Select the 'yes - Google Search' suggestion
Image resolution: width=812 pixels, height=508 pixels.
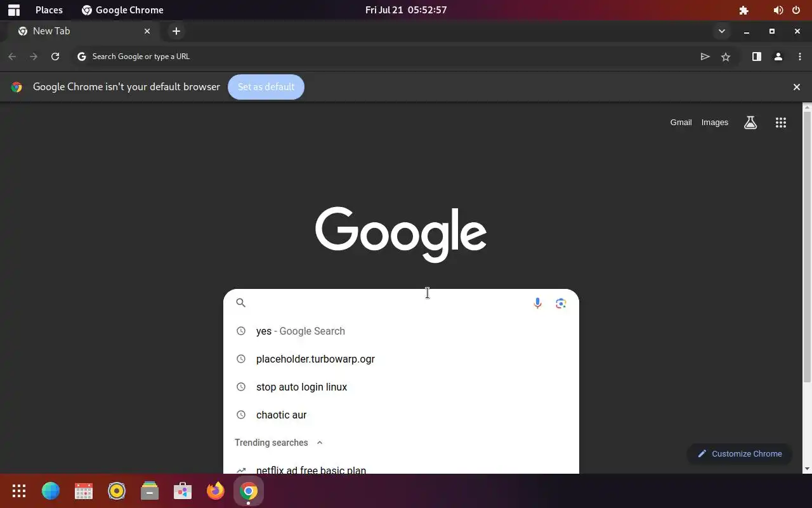(401, 331)
